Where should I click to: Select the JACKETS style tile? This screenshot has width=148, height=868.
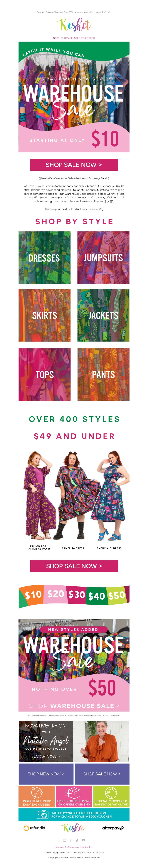point(103,315)
